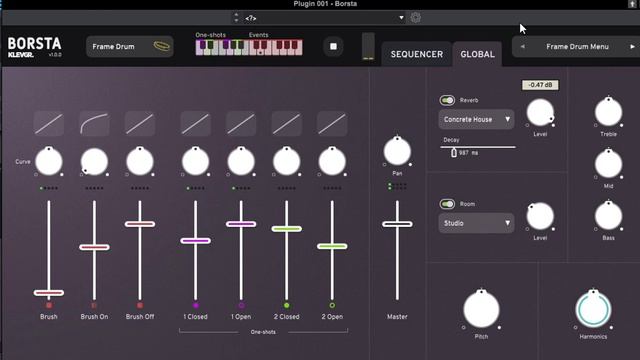This screenshot has height=360, width=640.
Task: Click the 2 Open curve knob
Action: [332, 162]
